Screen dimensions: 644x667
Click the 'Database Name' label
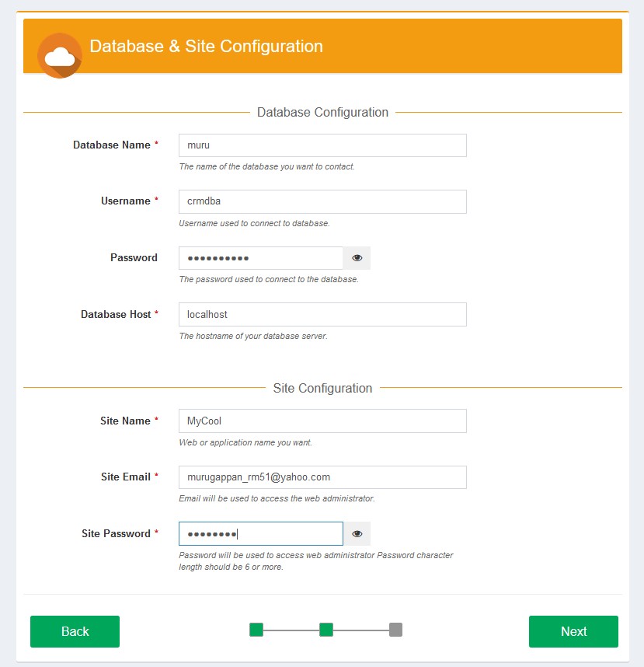112,145
